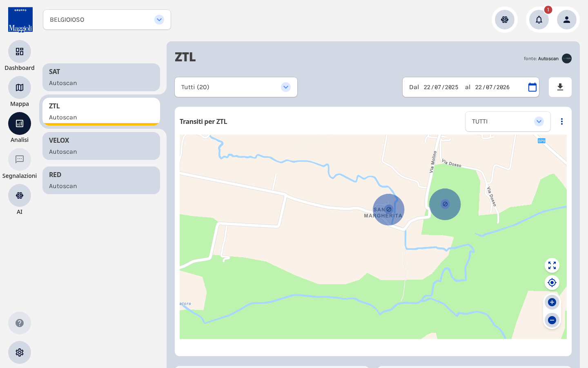Screen dimensions: 588x368
Task: Zoom out on the map
Action: [552, 320]
